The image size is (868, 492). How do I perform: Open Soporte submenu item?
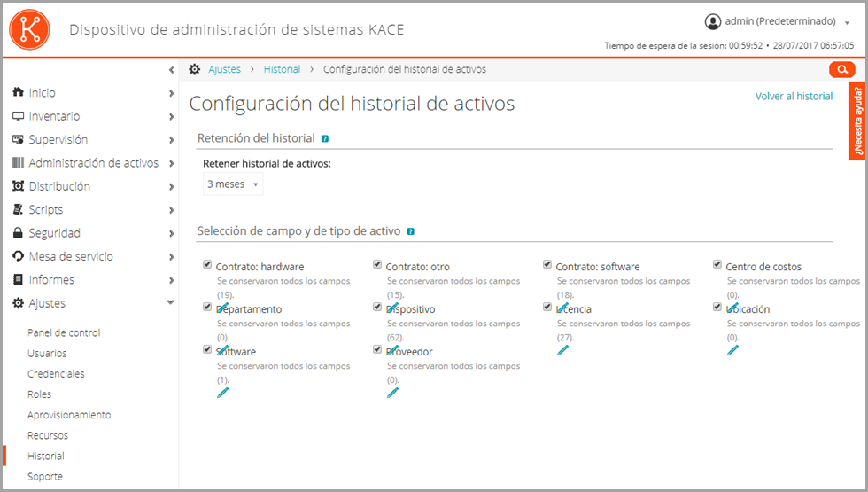45,477
